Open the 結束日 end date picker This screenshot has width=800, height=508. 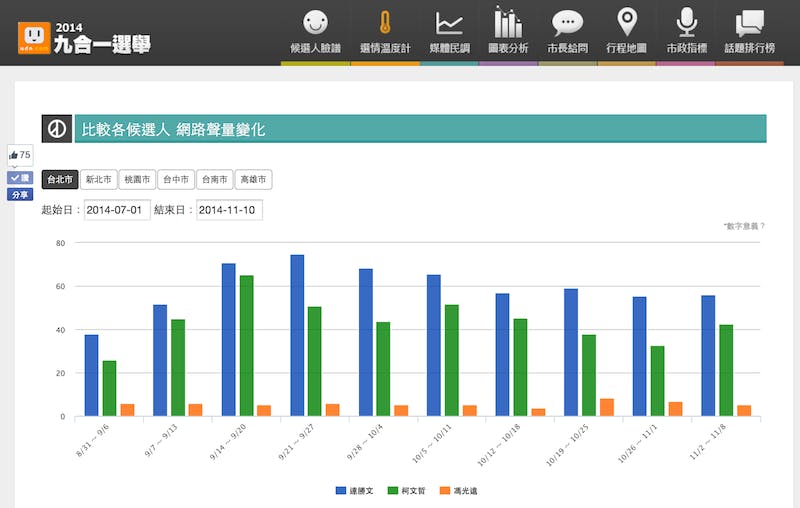[229, 210]
